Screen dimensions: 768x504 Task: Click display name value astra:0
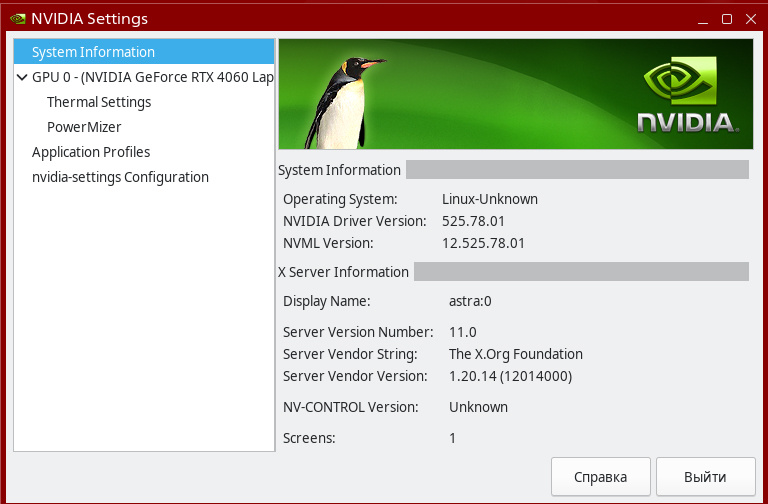pos(470,301)
